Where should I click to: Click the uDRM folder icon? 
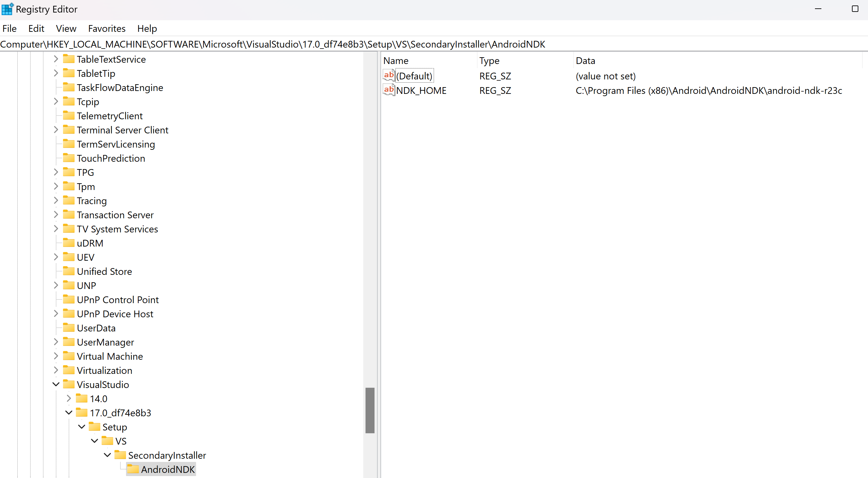tap(69, 243)
